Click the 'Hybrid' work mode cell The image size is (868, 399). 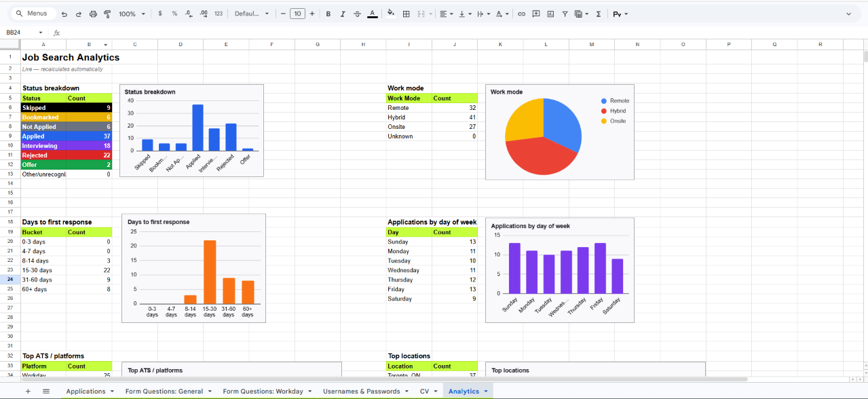pyautogui.click(x=409, y=117)
